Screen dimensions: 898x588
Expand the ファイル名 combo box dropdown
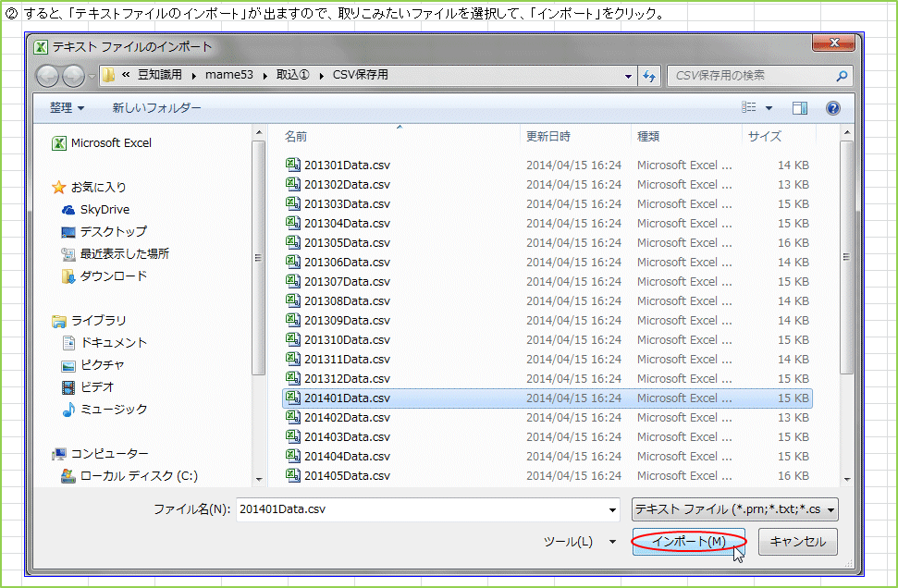pos(612,510)
